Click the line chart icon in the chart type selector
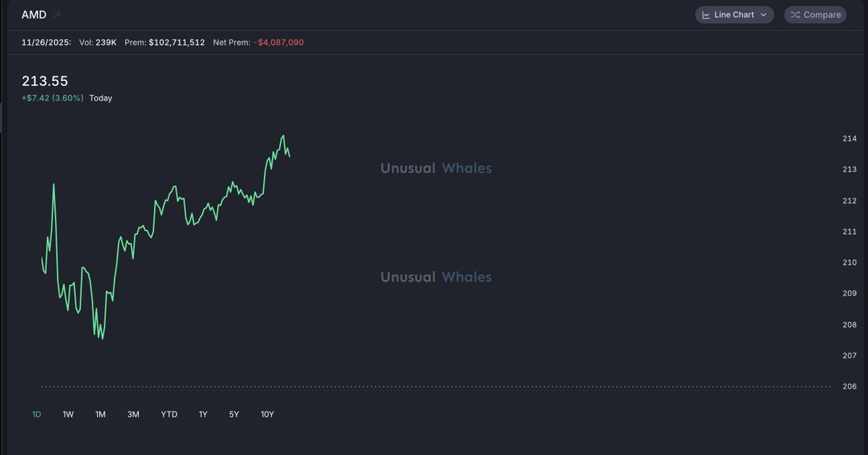Image resolution: width=868 pixels, height=455 pixels. point(706,15)
